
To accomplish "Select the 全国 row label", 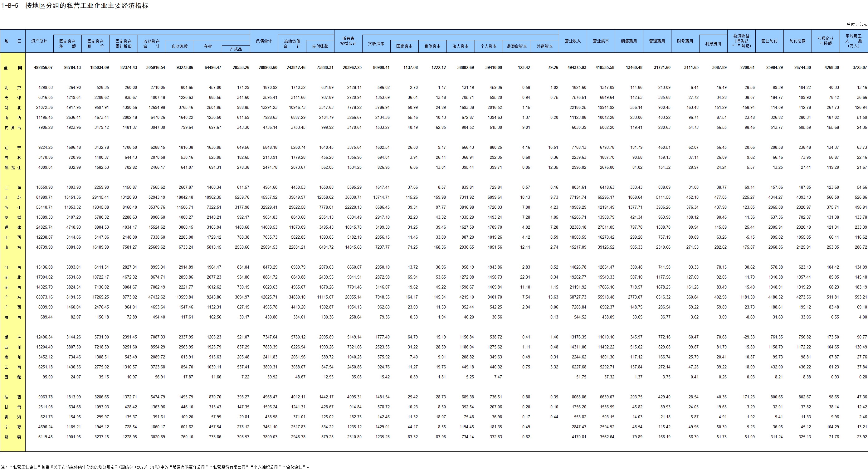I will coord(12,67).
